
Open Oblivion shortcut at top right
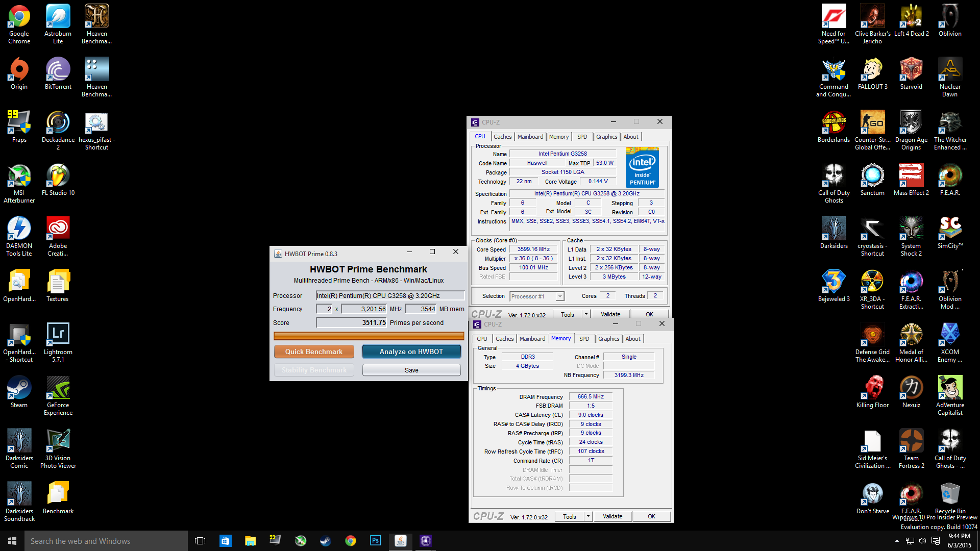[x=950, y=20]
